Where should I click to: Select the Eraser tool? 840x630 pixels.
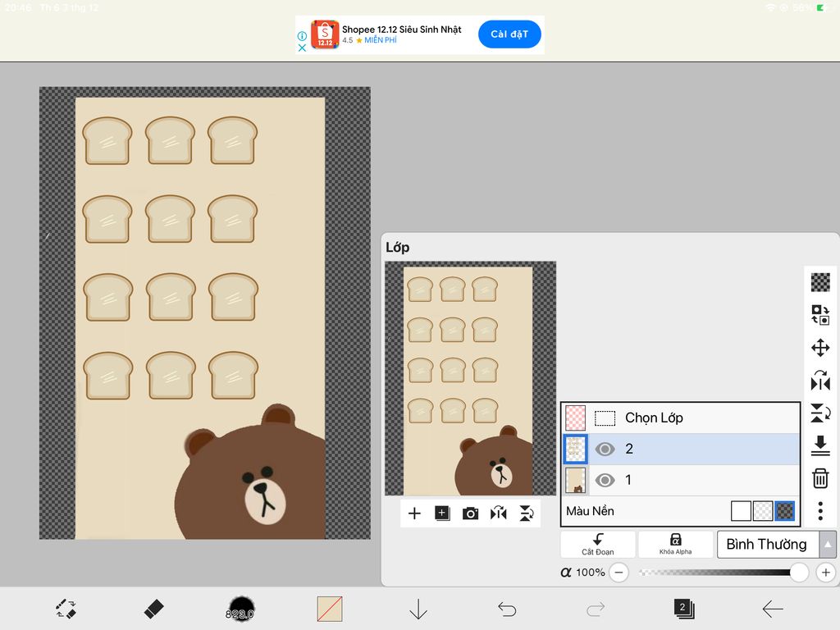pos(153,609)
